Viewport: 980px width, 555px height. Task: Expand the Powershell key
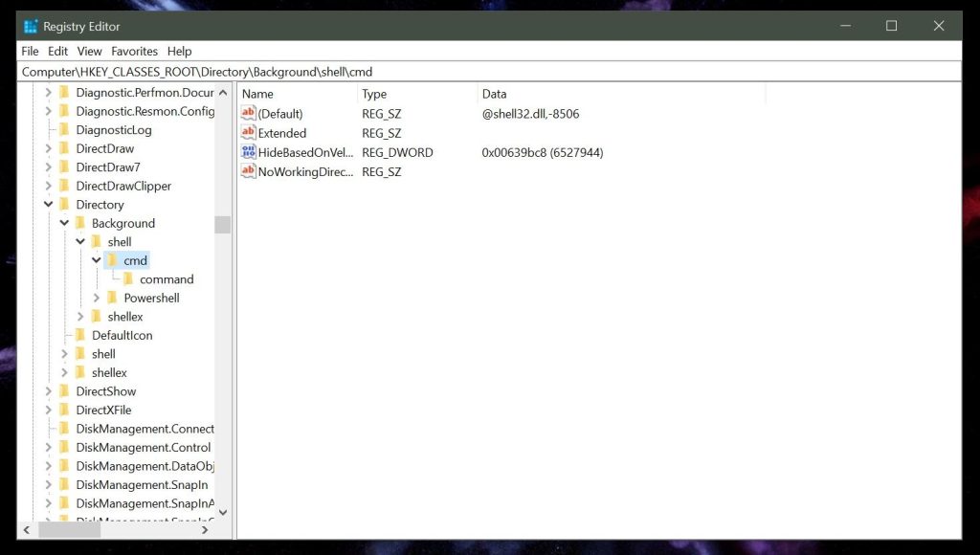pos(97,298)
